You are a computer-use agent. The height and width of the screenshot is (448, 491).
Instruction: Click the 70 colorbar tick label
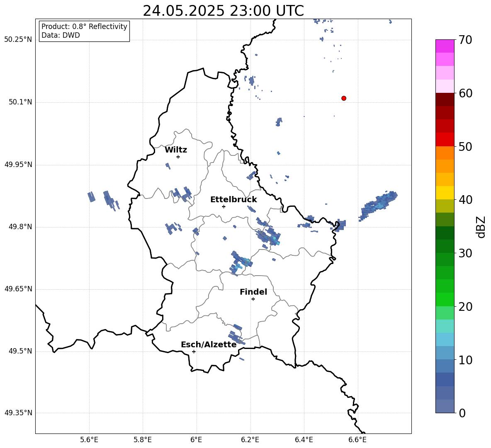pos(465,40)
